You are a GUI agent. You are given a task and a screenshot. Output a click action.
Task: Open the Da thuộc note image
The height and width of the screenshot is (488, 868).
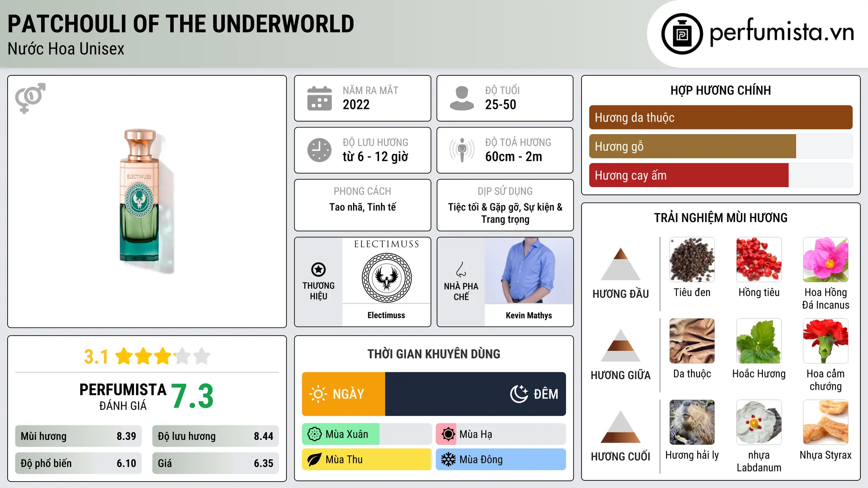(x=692, y=341)
